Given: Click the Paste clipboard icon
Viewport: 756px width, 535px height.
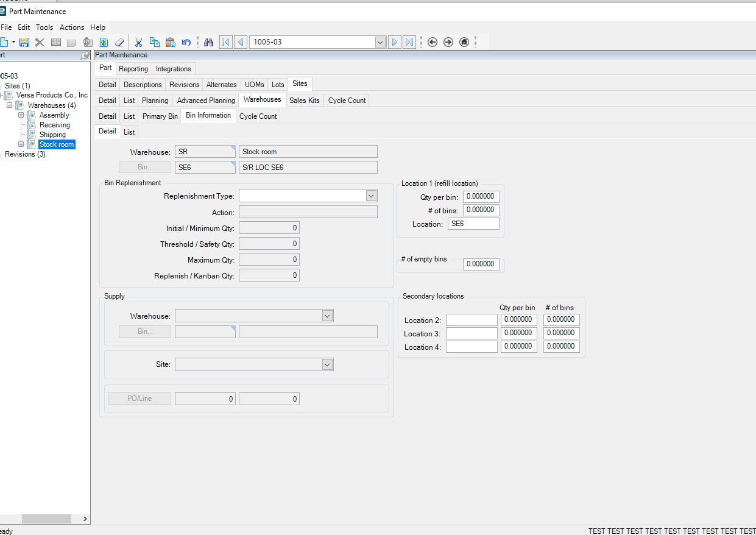Looking at the screenshot, I should click(171, 42).
